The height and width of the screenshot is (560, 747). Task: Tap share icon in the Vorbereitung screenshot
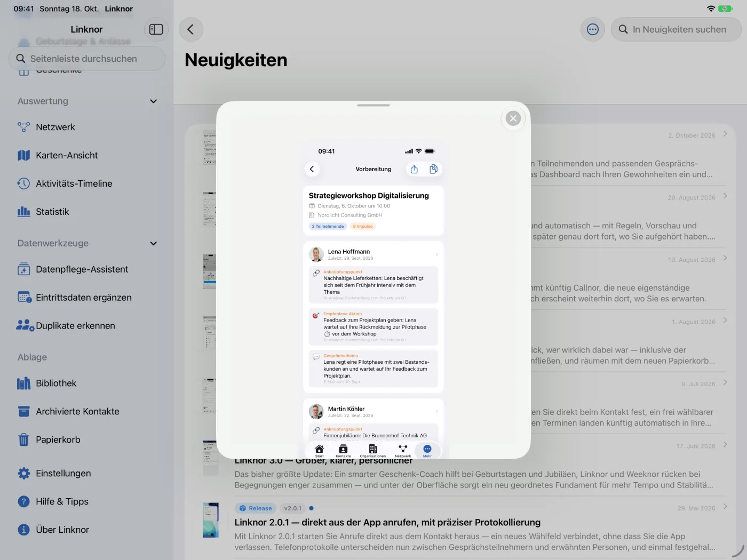tap(414, 169)
